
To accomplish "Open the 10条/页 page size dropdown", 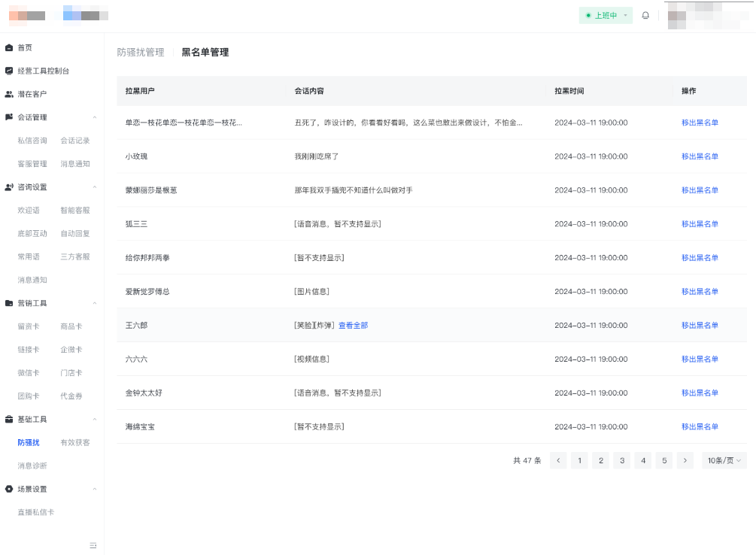I will (x=723, y=460).
